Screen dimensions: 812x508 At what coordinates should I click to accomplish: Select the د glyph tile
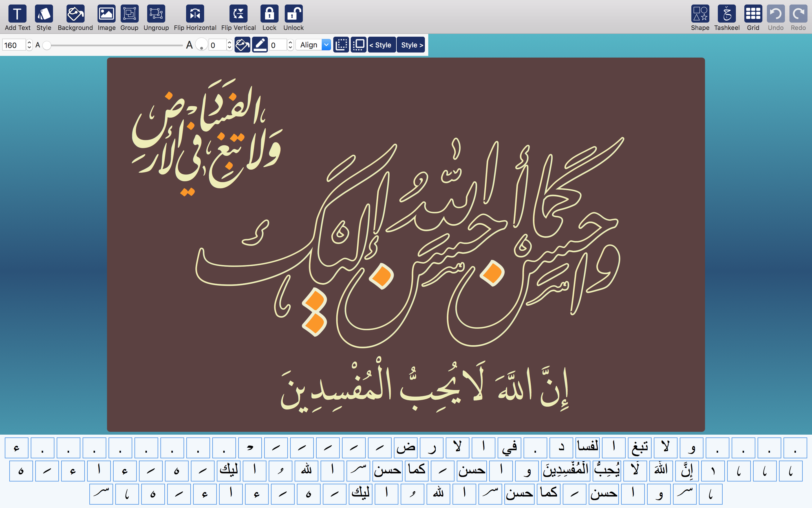pyautogui.click(x=561, y=448)
